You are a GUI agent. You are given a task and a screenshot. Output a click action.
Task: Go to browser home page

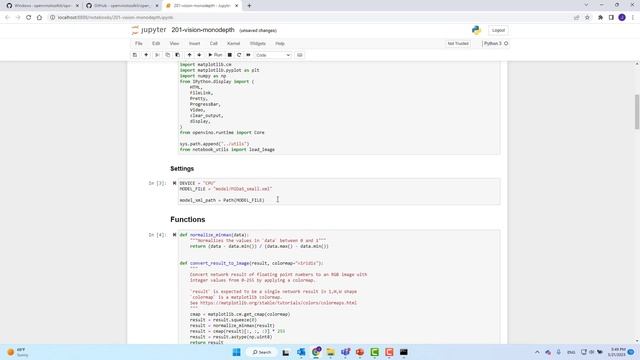coord(39,18)
